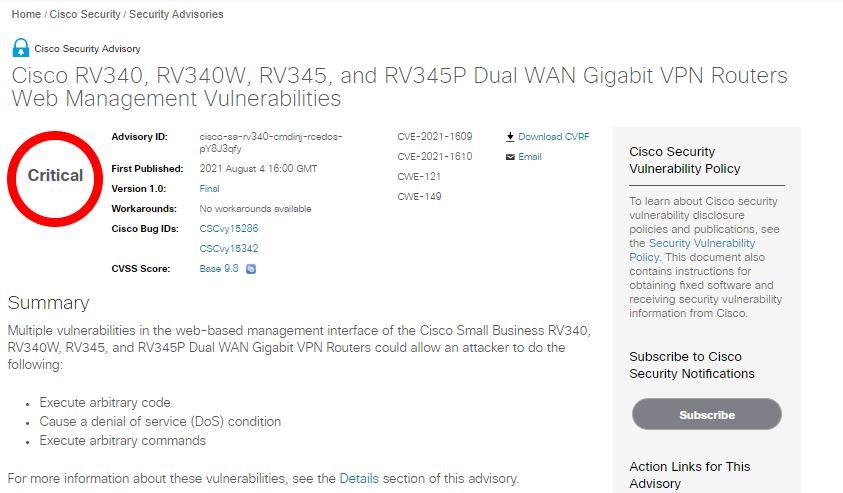Select the CVE-2021-1610 identifier
This screenshot has width=843, height=493.
click(434, 156)
